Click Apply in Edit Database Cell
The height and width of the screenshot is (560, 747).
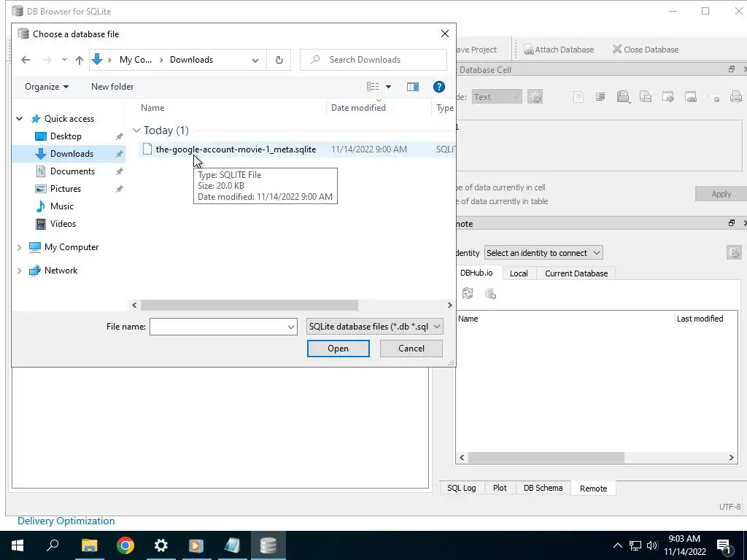tap(721, 194)
